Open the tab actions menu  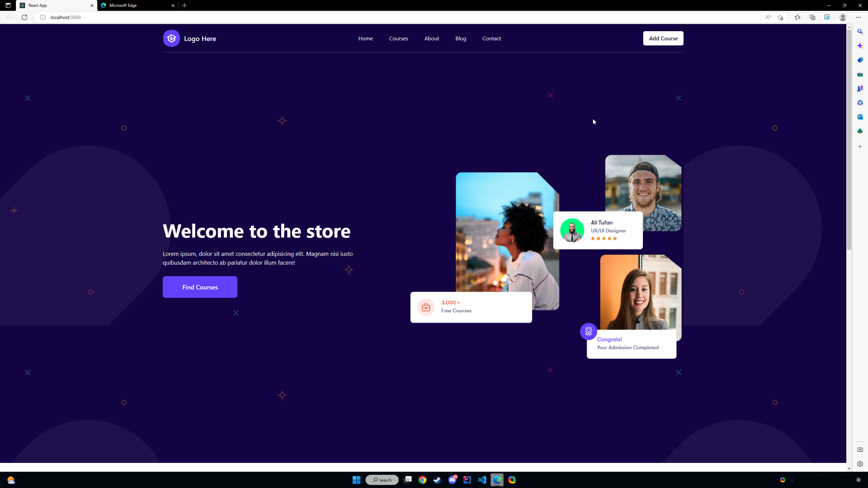point(8,5)
